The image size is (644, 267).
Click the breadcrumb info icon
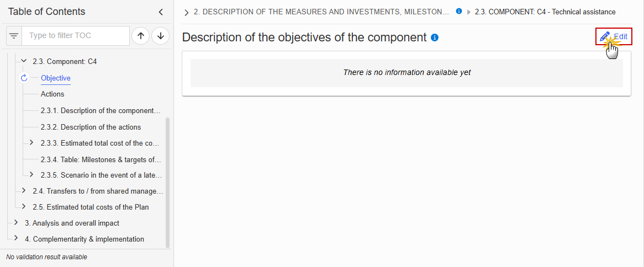click(x=459, y=12)
